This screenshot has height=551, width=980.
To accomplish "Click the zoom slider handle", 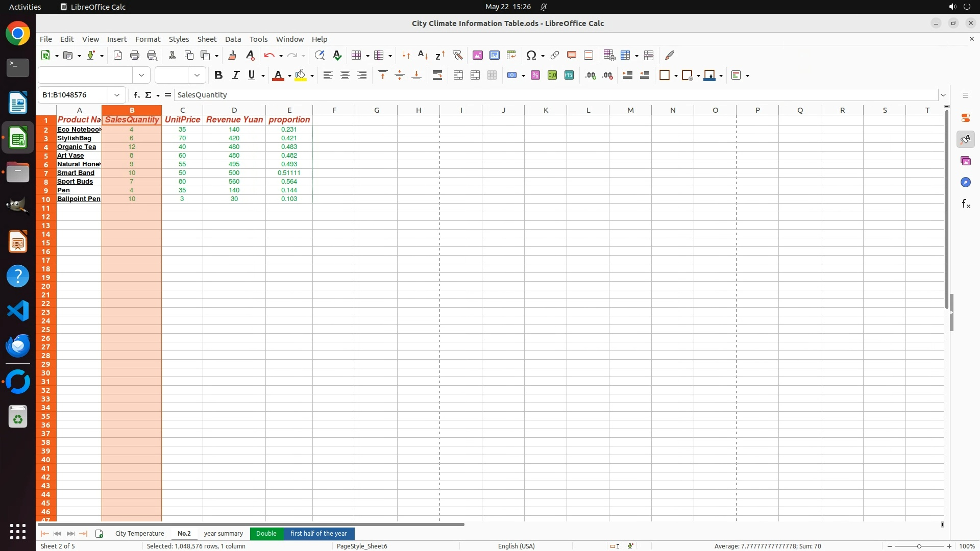I will pos(919,546).
